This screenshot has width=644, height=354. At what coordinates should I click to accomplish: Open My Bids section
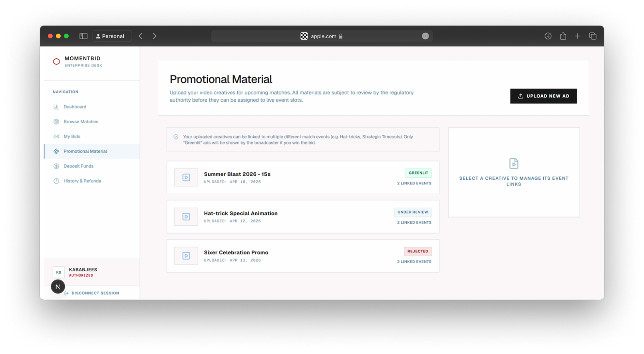(x=91, y=136)
